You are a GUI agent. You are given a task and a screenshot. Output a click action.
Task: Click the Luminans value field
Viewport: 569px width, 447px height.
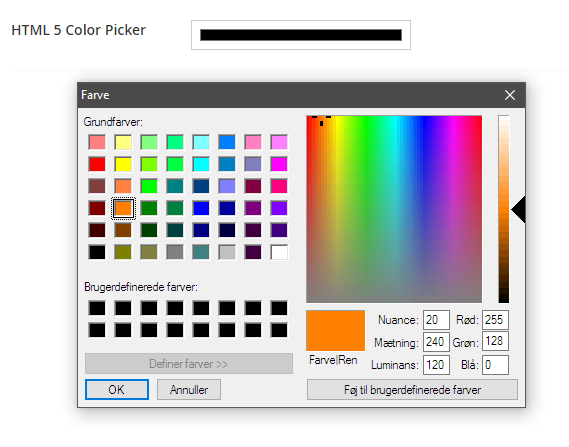pyautogui.click(x=436, y=365)
